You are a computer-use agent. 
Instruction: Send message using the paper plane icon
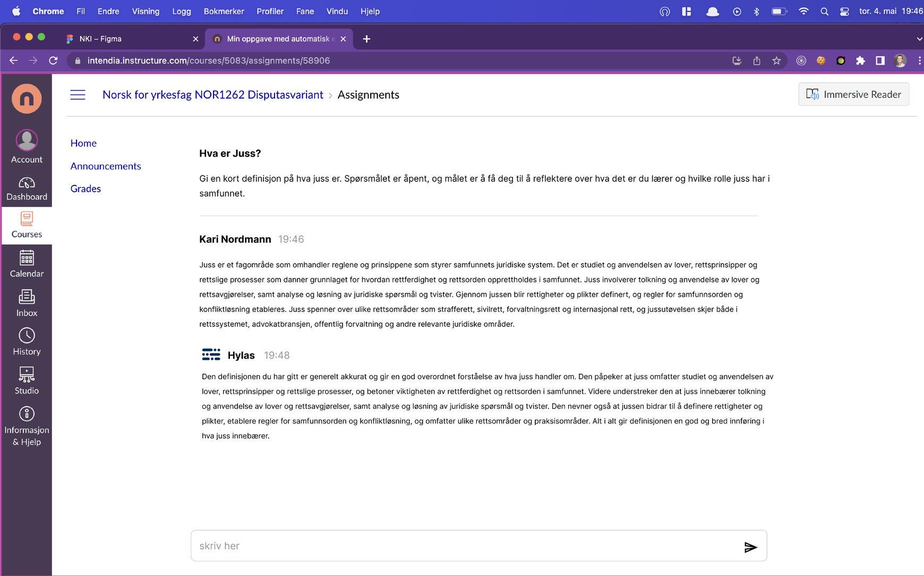[x=751, y=546]
